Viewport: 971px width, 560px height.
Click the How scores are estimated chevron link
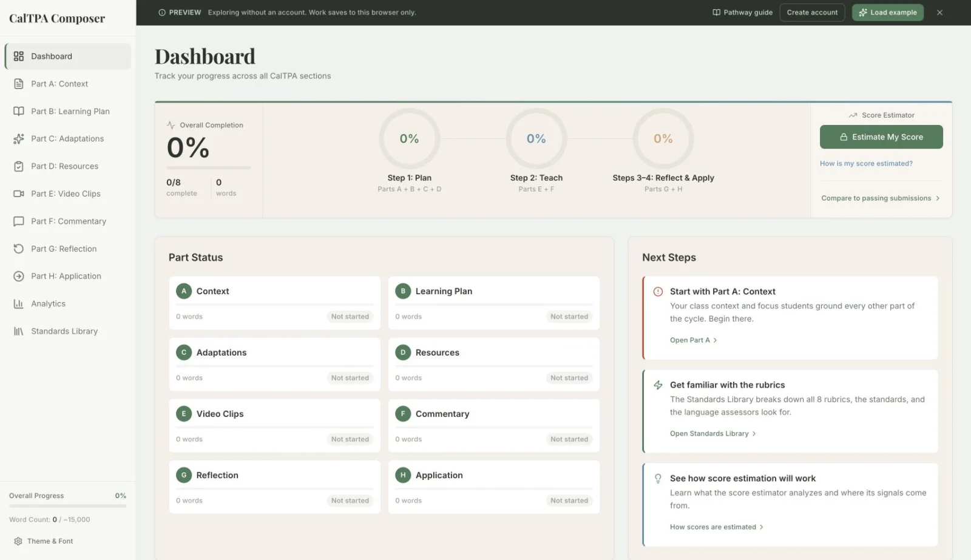pos(717,527)
